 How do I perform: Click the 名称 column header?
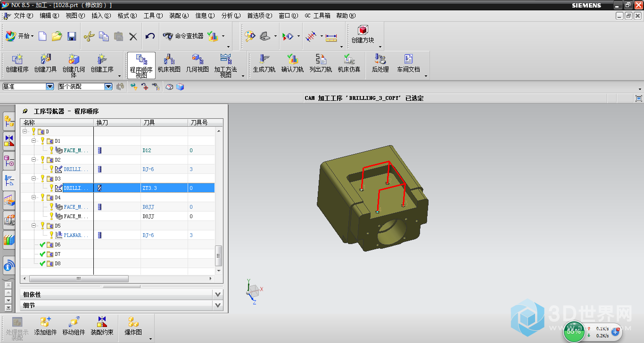click(57, 122)
